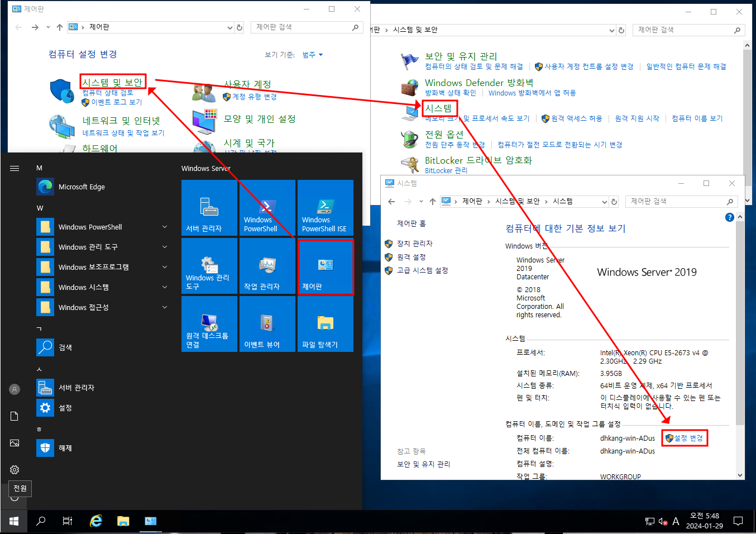Open address dropdown in 시스템 window
The height and width of the screenshot is (534, 756).
point(605,202)
